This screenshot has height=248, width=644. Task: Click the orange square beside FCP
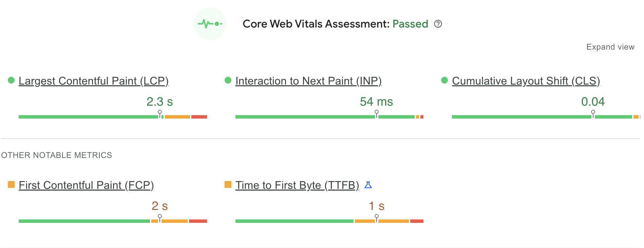pyautogui.click(x=11, y=184)
